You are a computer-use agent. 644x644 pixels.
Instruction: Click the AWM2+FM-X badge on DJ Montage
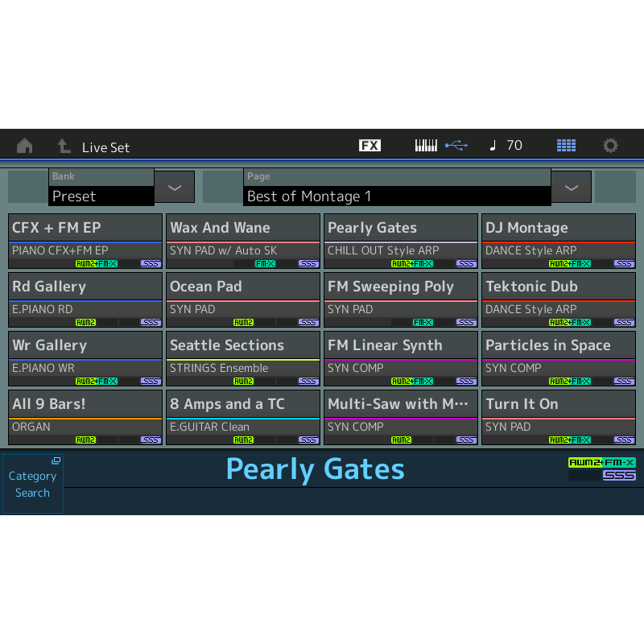pos(570,264)
